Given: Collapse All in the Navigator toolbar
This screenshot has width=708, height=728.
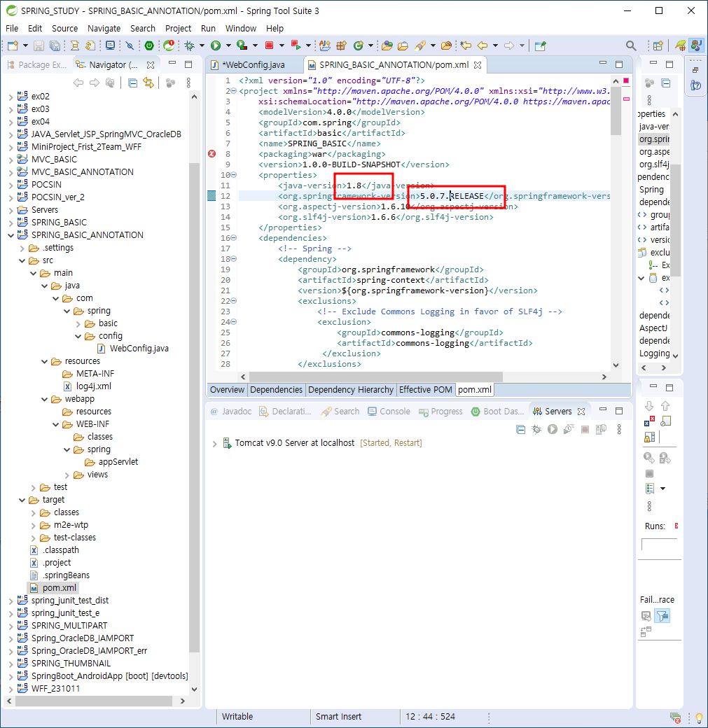Looking at the screenshot, I should click(133, 83).
